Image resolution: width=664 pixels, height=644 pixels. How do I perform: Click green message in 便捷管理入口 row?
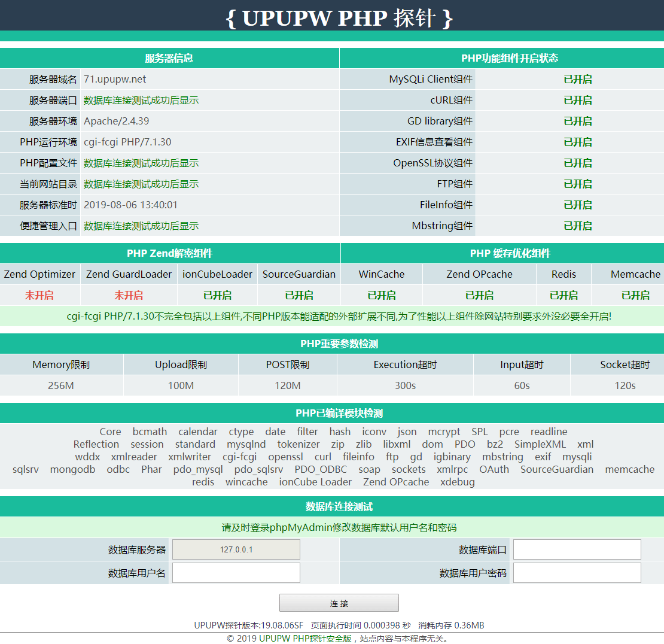141,226
